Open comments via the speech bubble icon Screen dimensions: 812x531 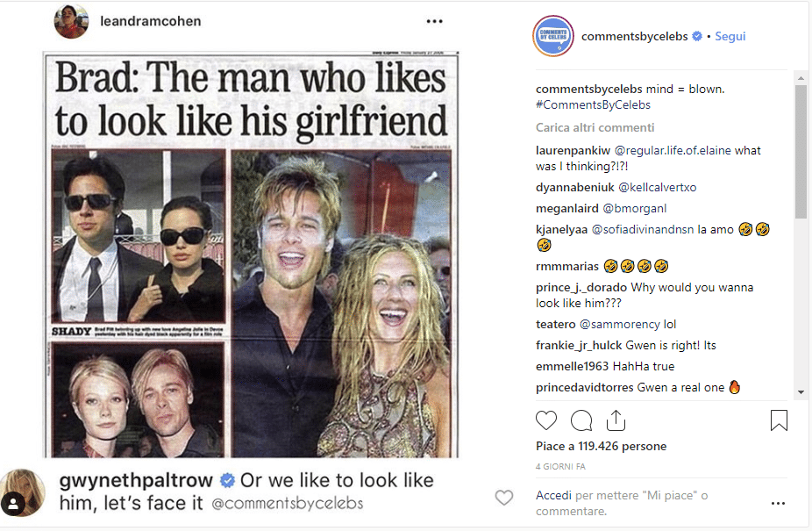click(x=581, y=420)
